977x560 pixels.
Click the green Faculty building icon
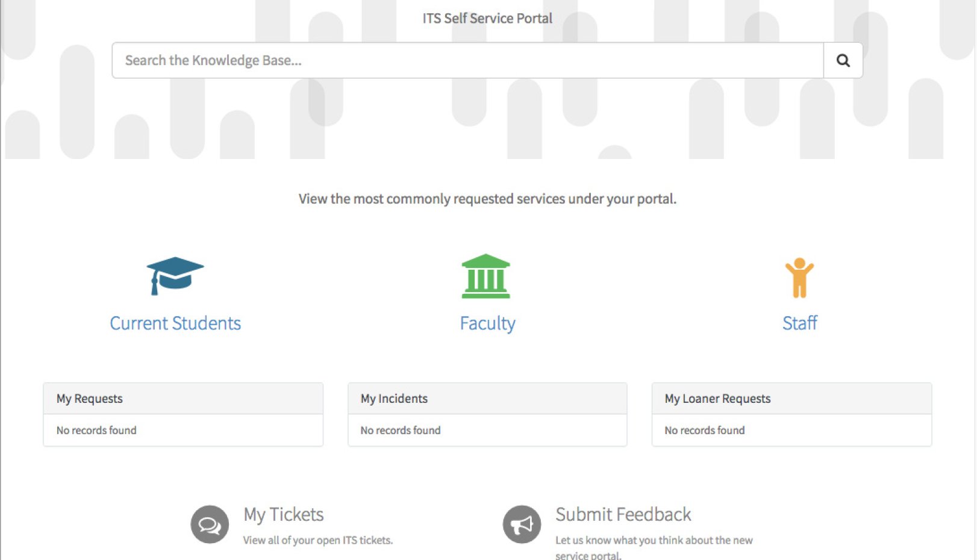point(485,276)
